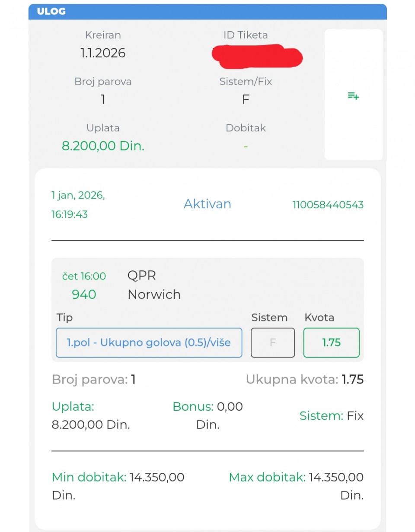Click the ULOG header bar
The height and width of the screenshot is (532, 415).
click(x=207, y=12)
